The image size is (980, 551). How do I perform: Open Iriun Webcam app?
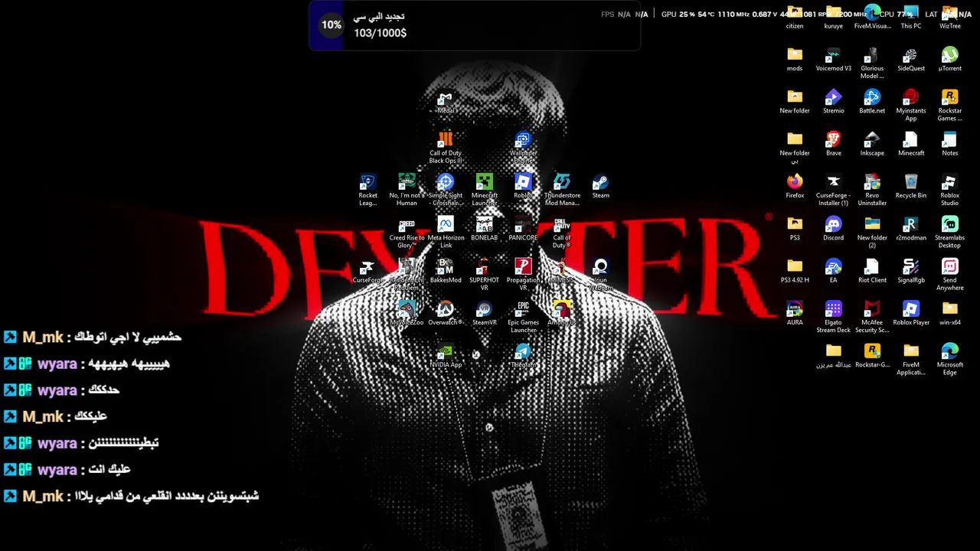tap(601, 275)
